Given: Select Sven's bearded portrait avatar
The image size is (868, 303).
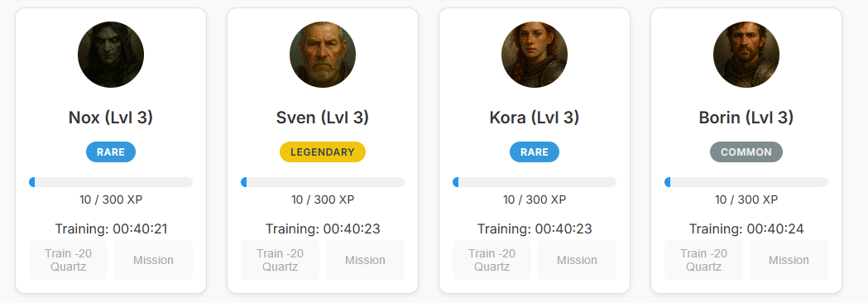Looking at the screenshot, I should (x=323, y=55).
